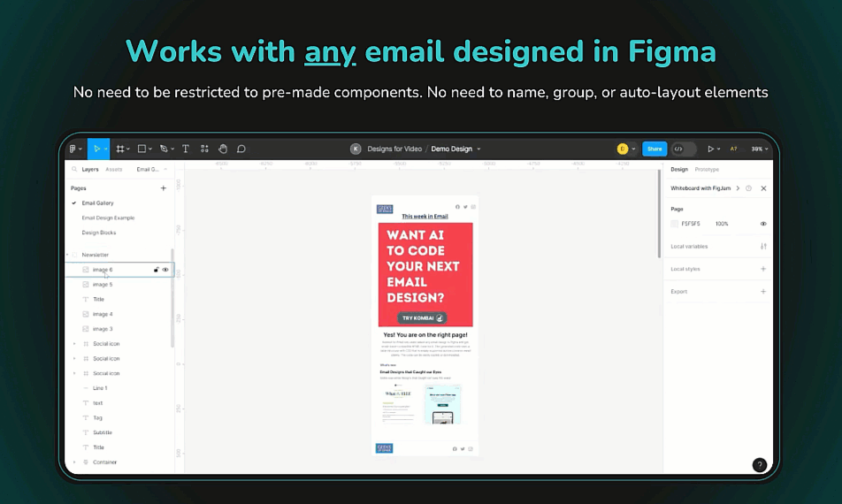Open the 39% zoom dropdown
The image size is (842, 504).
pyautogui.click(x=759, y=149)
